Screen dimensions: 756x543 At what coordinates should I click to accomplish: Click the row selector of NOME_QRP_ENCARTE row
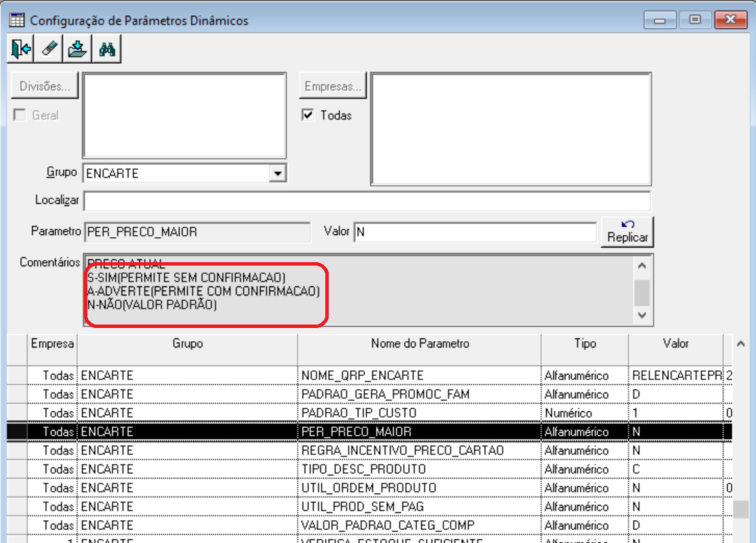(x=17, y=375)
